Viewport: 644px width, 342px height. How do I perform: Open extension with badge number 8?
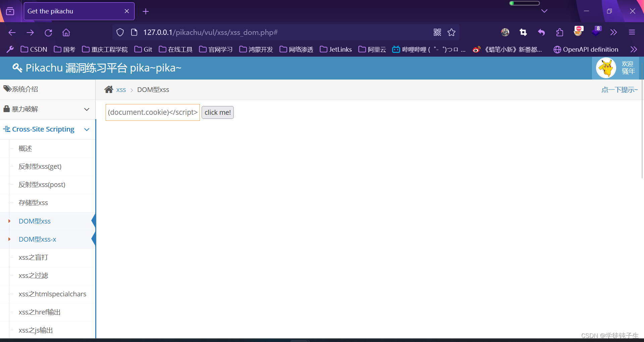coord(596,31)
